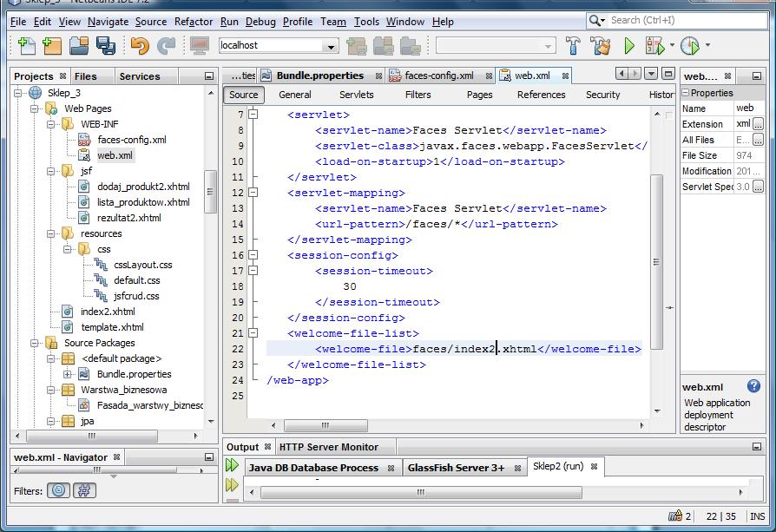This screenshot has height=532, width=776.
Task: Open the Security view of web.xml
Action: [602, 95]
